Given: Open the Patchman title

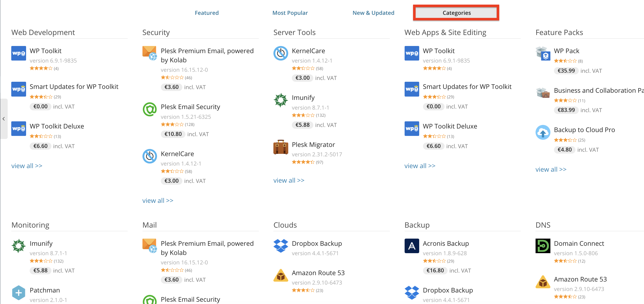Looking at the screenshot, I should pos(45,290).
